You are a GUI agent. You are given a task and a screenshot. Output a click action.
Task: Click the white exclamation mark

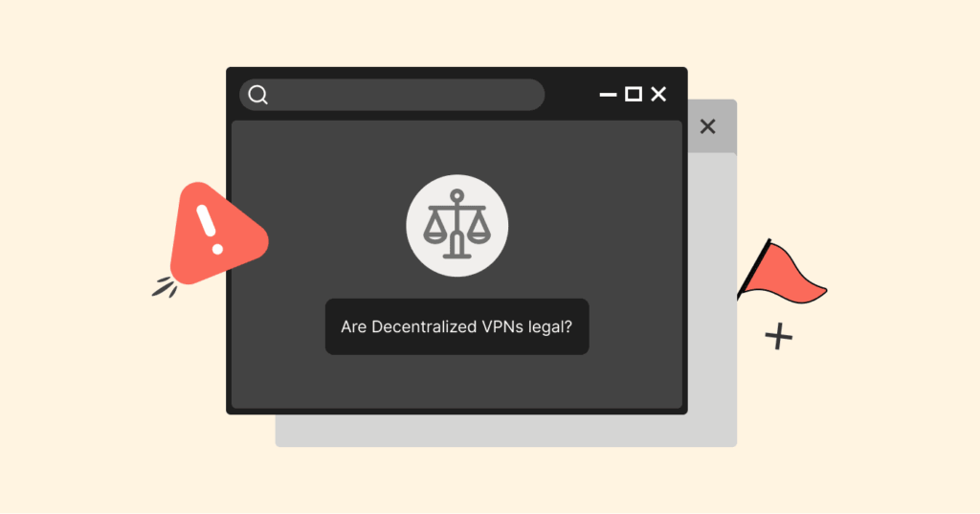(x=208, y=229)
